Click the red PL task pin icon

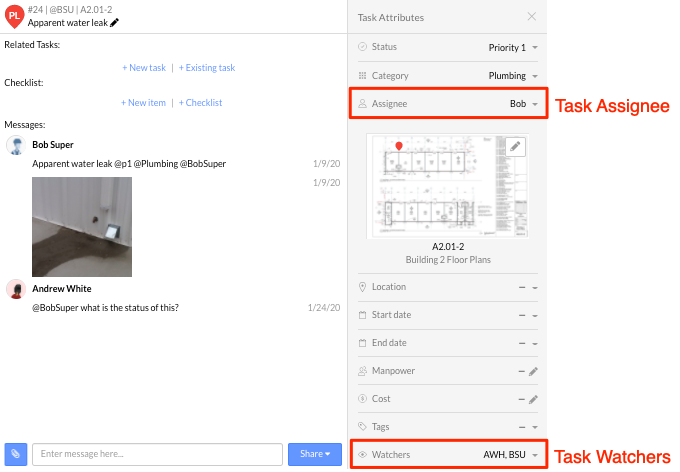coord(14,16)
